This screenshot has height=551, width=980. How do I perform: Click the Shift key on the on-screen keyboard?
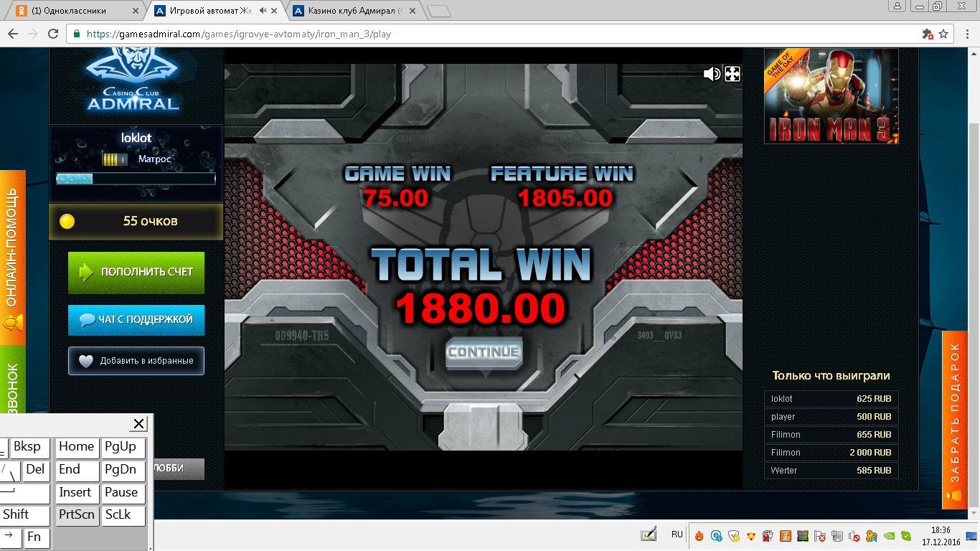25,517
